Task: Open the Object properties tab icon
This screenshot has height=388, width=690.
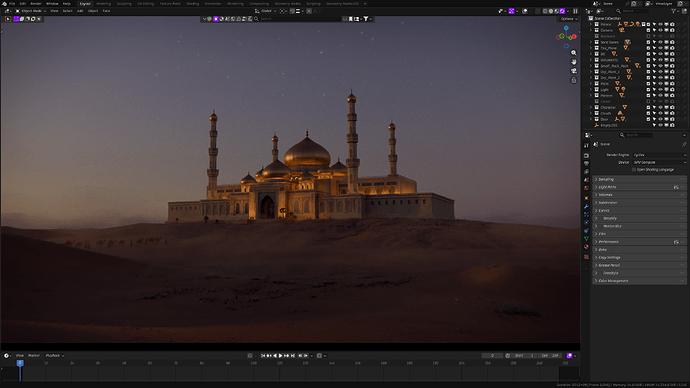Action: point(586,198)
